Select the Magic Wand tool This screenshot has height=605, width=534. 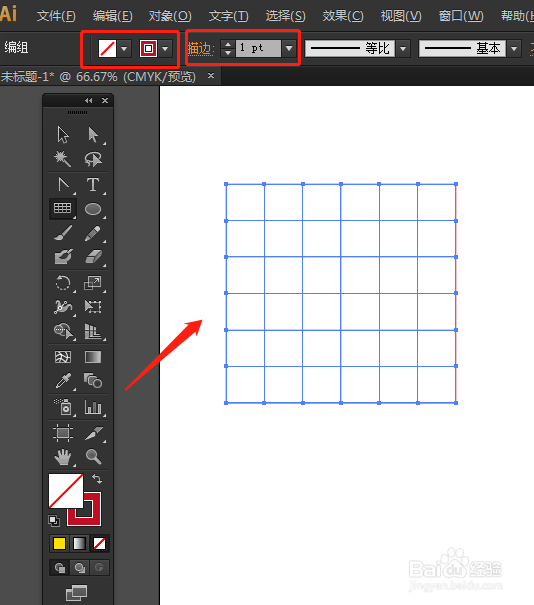coord(63,159)
